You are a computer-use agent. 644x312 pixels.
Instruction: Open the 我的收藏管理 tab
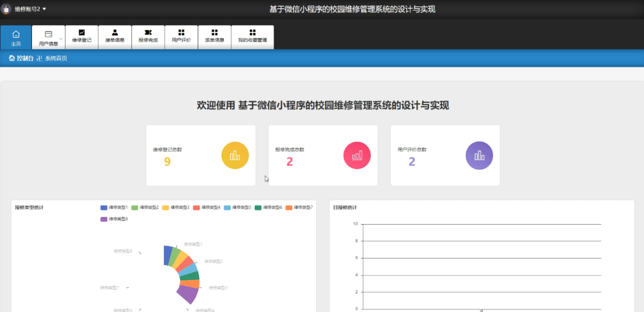click(x=253, y=37)
